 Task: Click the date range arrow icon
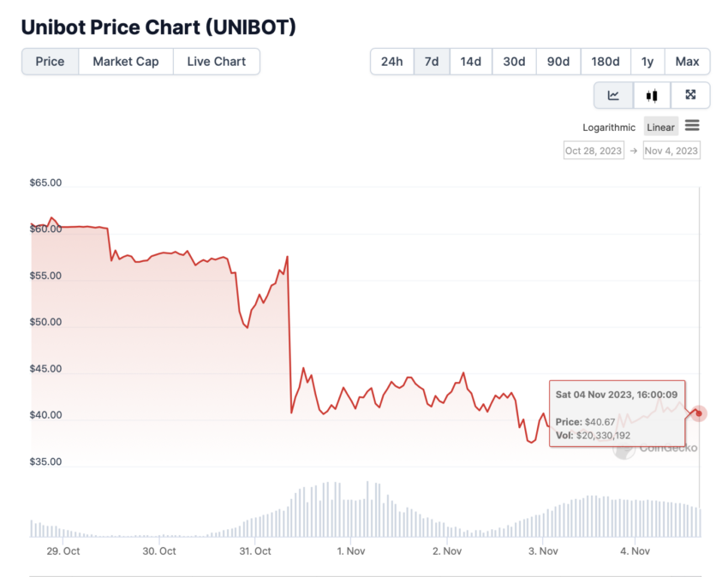[633, 151]
